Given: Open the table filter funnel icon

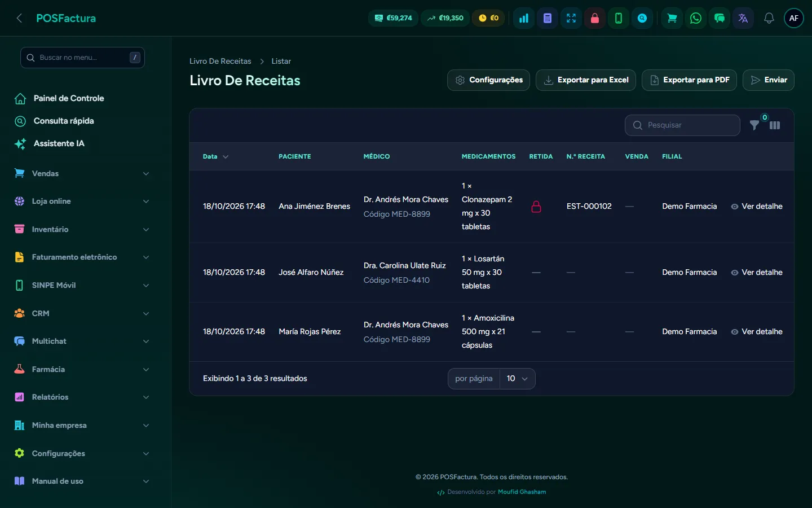Looking at the screenshot, I should pos(754,125).
